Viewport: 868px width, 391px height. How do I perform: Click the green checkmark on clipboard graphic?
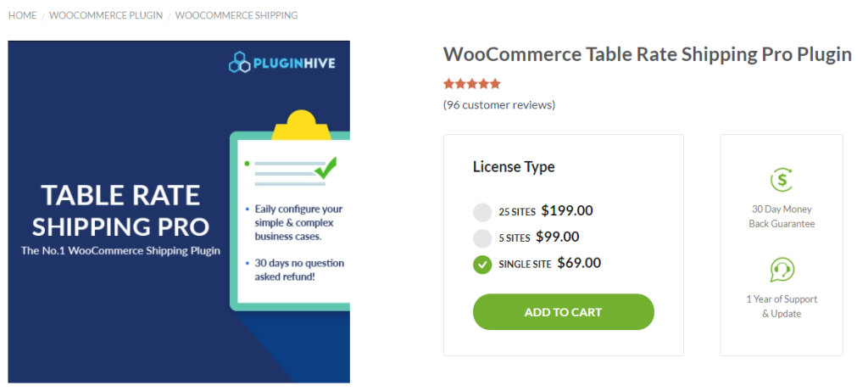(x=325, y=167)
